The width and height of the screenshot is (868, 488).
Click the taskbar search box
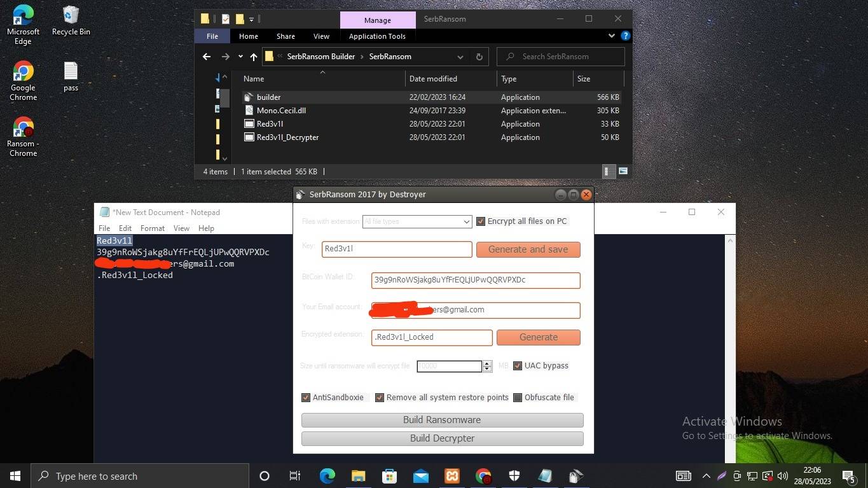tap(140, 476)
